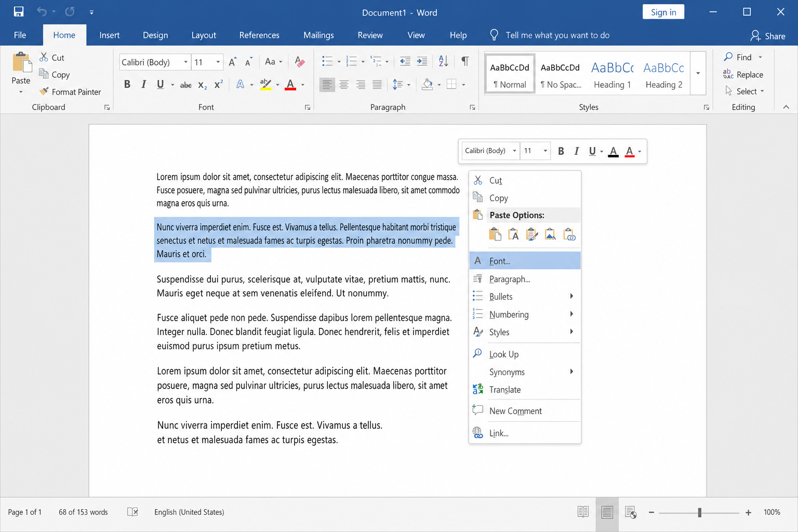798x532 pixels.
Task: Choose Keep Source Formatting paste icon
Action: click(x=495, y=234)
